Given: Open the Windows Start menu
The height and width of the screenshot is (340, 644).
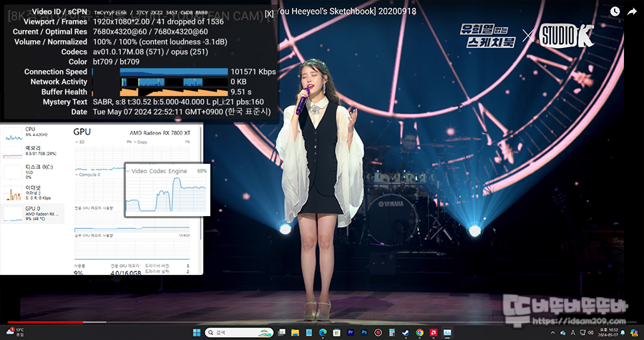Looking at the screenshot, I should click(x=197, y=332).
